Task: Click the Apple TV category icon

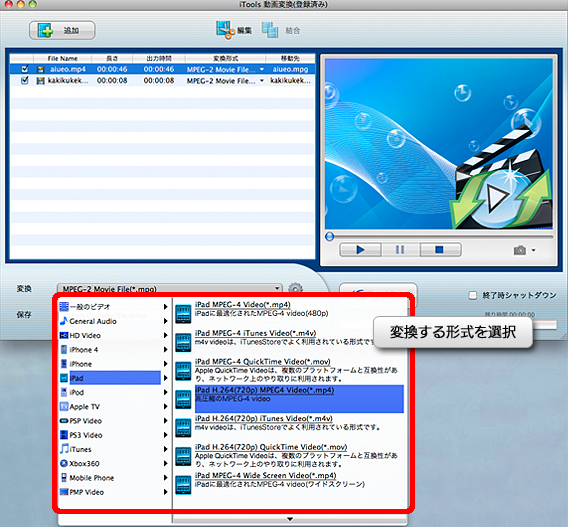Action: (64, 406)
